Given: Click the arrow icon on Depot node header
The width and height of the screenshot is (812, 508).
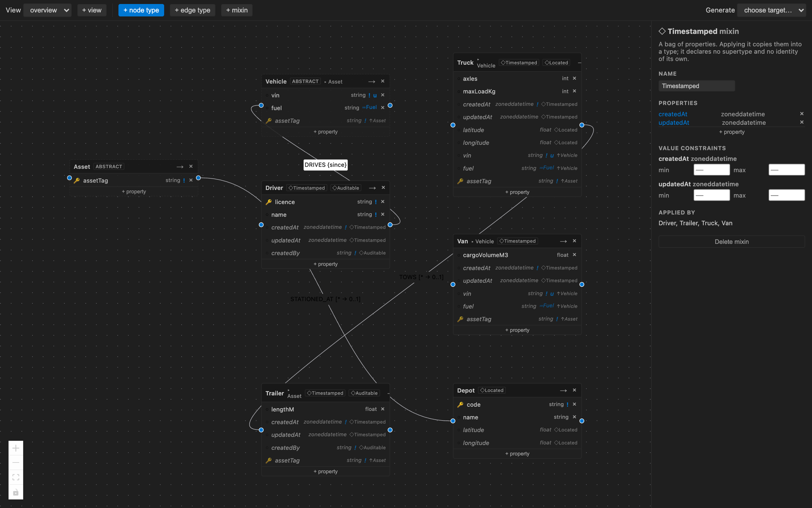Looking at the screenshot, I should 564,390.
